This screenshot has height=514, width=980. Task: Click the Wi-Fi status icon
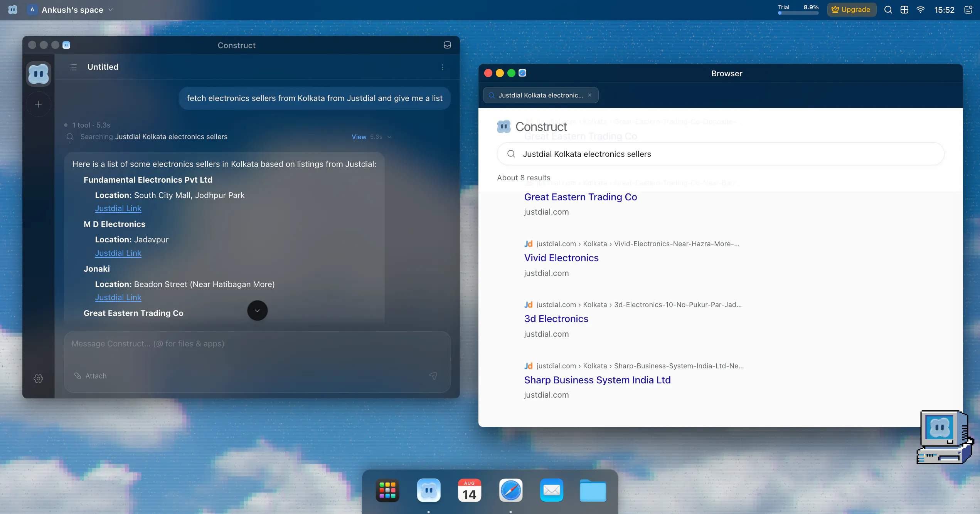921,10
